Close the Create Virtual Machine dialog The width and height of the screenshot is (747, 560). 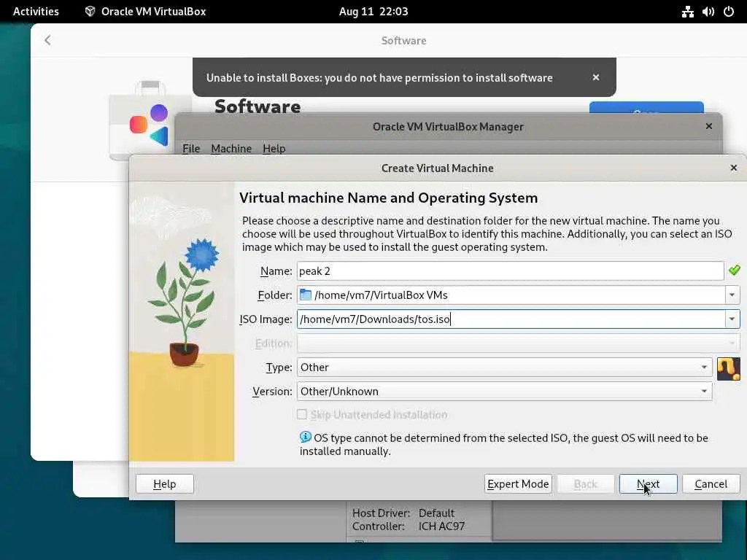point(734,168)
